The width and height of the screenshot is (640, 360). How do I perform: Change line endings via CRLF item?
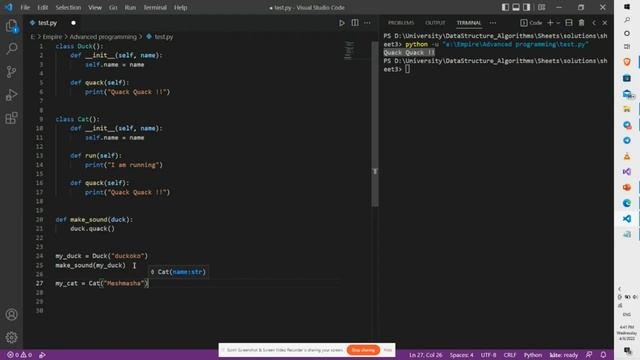(x=510, y=355)
